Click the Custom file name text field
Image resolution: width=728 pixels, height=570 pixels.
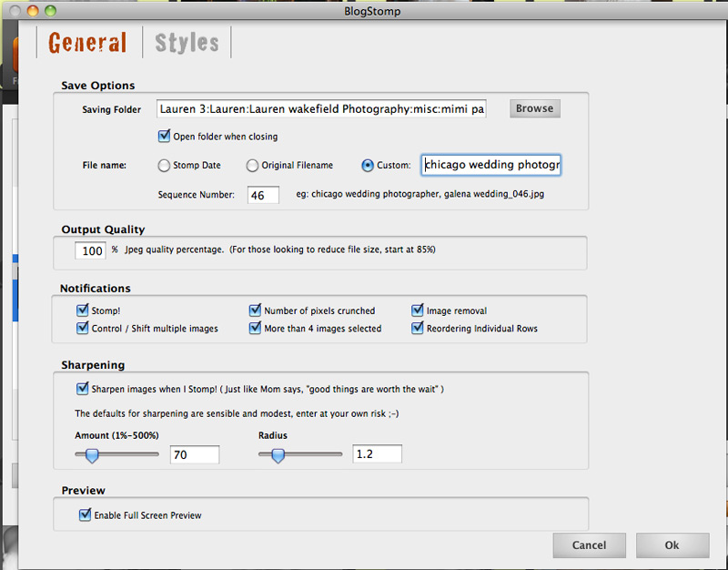(x=491, y=165)
